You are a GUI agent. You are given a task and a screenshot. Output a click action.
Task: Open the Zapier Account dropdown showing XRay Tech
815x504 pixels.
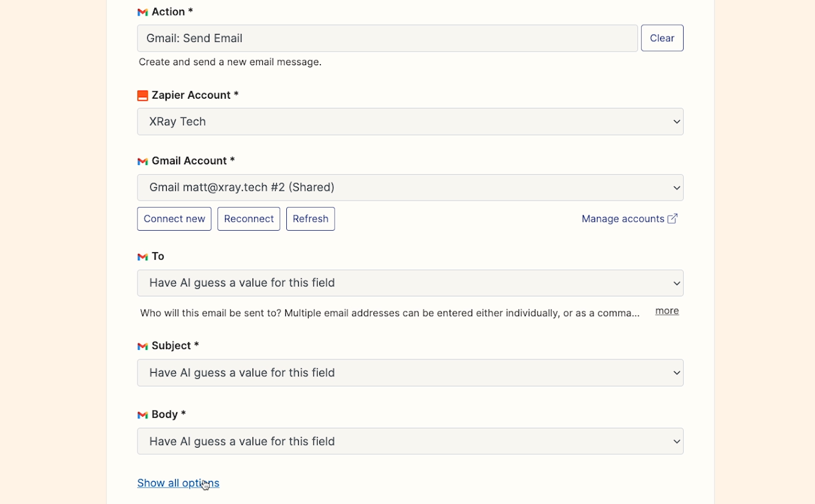410,122
